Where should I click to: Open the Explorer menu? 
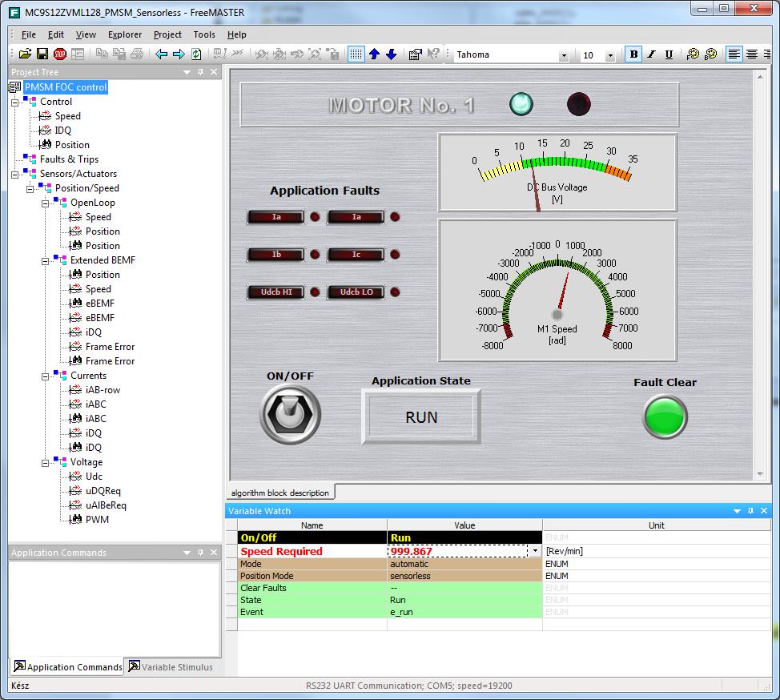pos(125,34)
